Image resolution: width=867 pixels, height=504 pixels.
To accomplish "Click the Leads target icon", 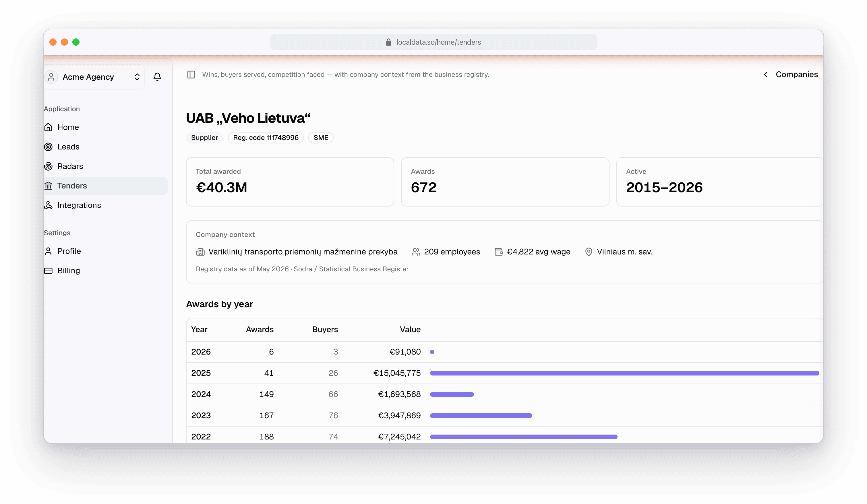I will [49, 147].
